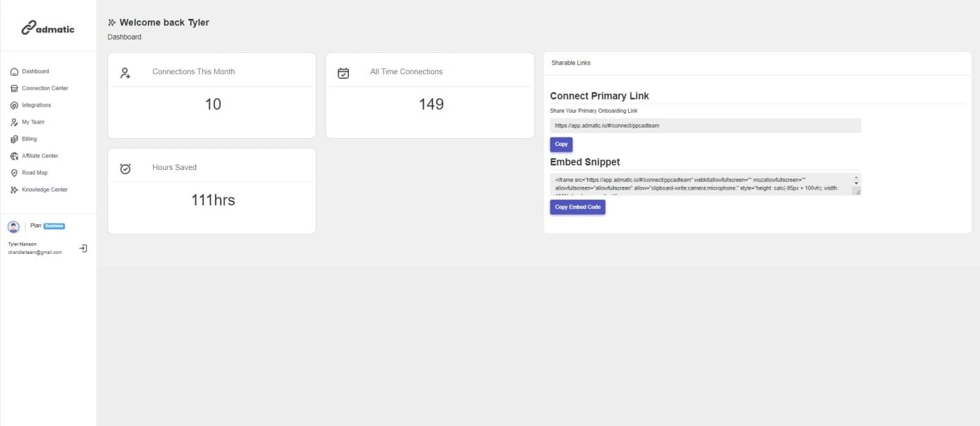Viewport: 980px width, 426px height.
Task: Select the onboarding link URL field
Action: (705, 125)
